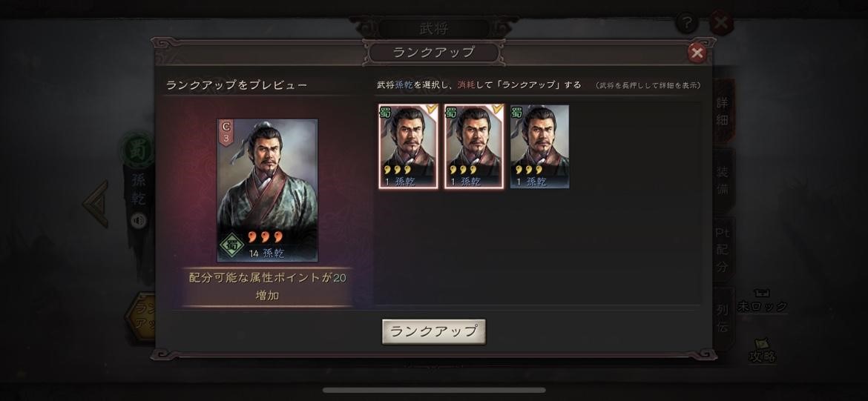Screen dimensions: 868x401
Task: Tap the yellow hexagonal ランクアップ button behind dialog
Action: click(141, 317)
